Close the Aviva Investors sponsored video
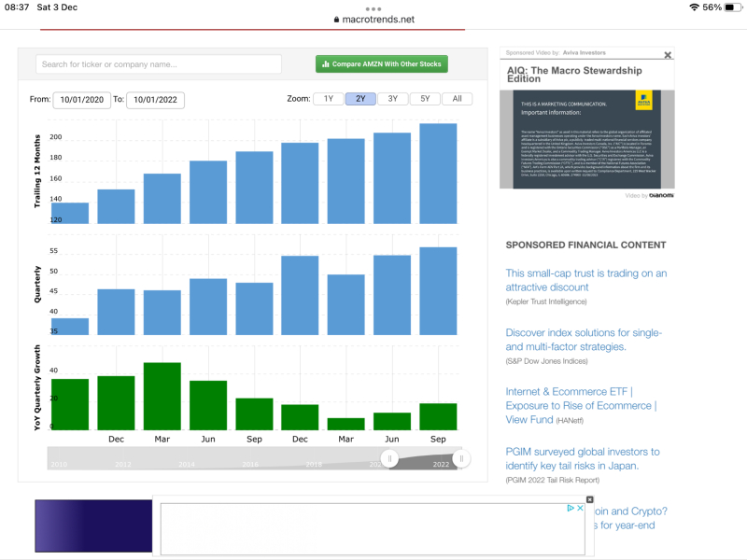Image resolution: width=747 pixels, height=560 pixels. pos(668,55)
